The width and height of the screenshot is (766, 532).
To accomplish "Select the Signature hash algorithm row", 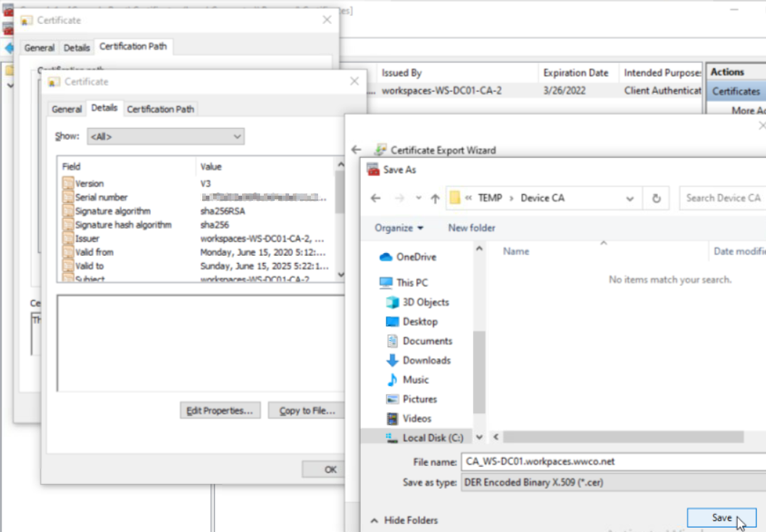I will [x=197, y=225].
